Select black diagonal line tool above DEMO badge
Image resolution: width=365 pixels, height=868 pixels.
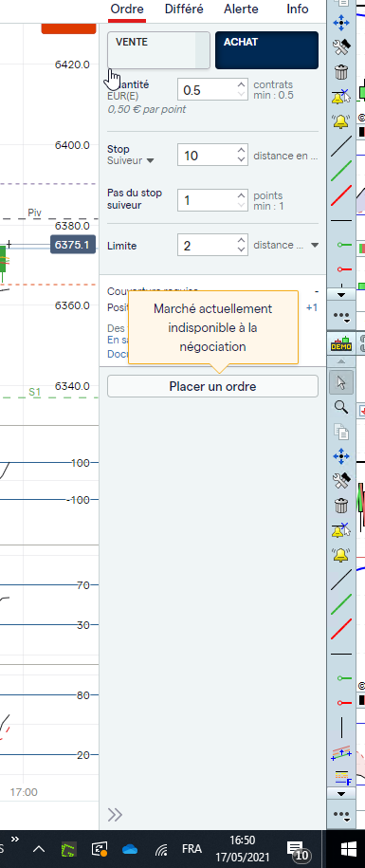tap(341, 146)
